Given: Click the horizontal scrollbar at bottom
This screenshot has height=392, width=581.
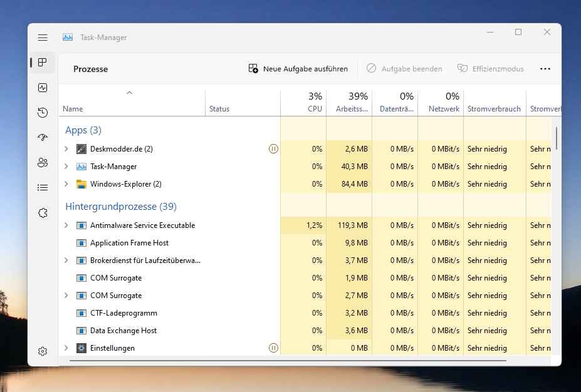Looking at the screenshot, I should [288, 360].
